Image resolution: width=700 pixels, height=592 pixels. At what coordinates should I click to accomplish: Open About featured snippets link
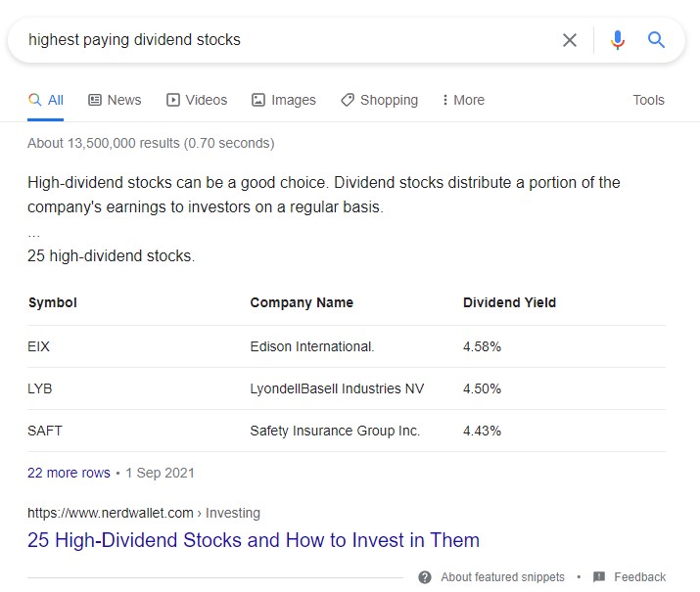[x=502, y=576]
